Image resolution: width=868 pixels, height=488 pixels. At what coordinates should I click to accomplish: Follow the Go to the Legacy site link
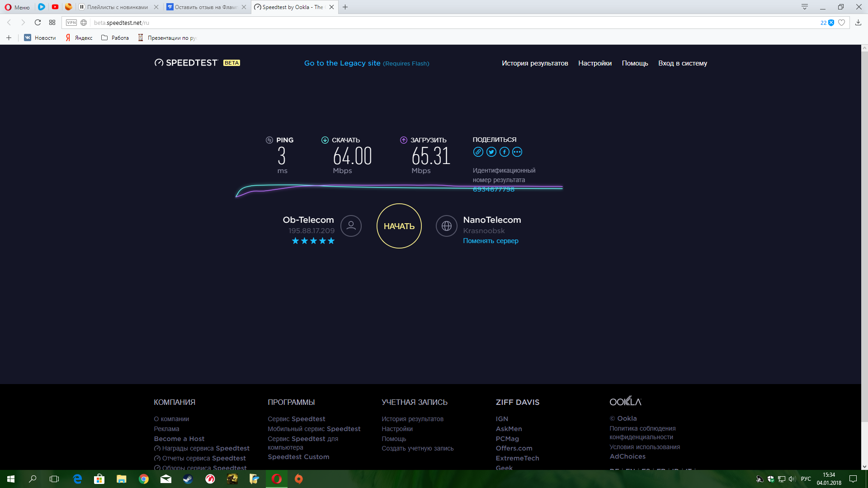tap(367, 63)
